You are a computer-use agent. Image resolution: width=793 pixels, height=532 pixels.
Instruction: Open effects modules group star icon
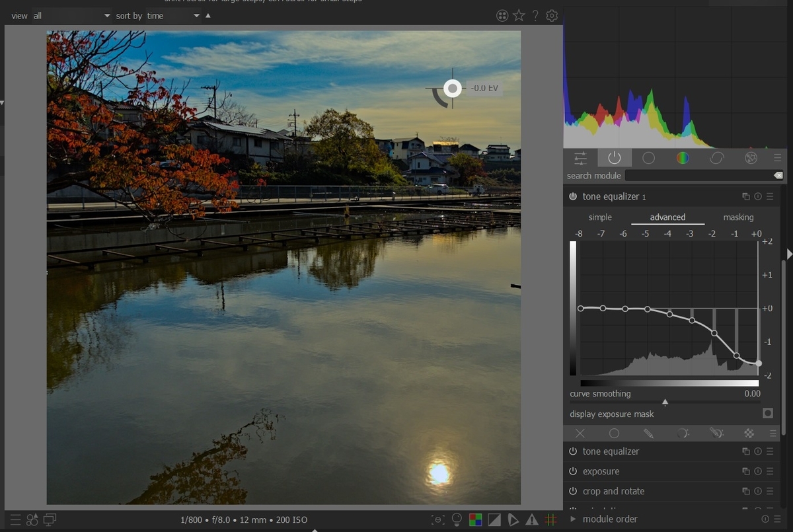point(751,158)
